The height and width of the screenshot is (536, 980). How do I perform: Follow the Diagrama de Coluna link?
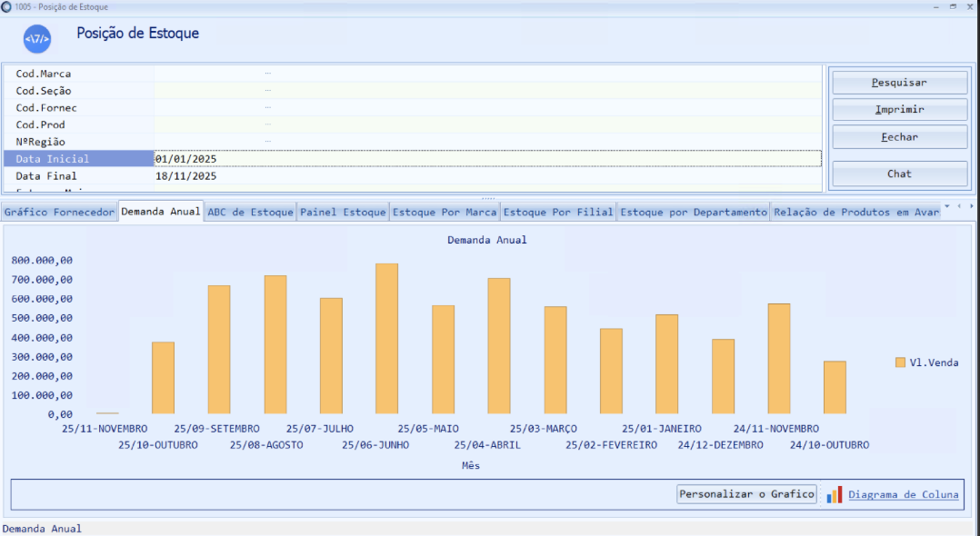point(903,495)
